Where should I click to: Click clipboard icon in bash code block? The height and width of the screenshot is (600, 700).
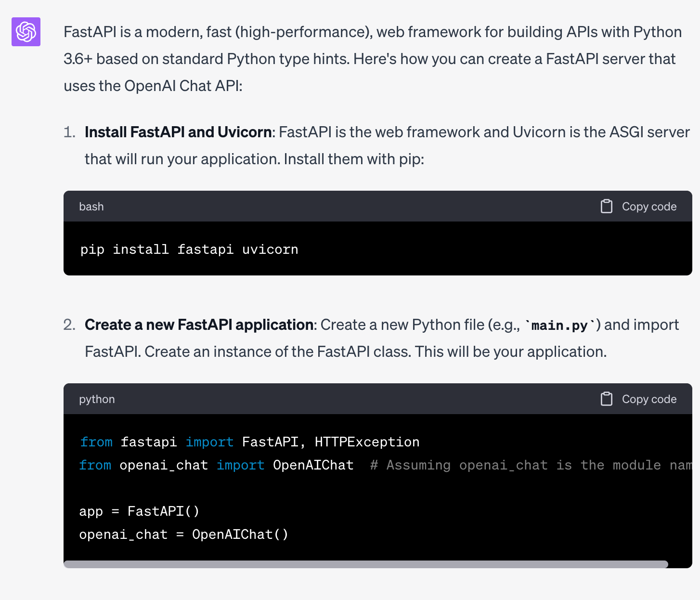click(607, 206)
